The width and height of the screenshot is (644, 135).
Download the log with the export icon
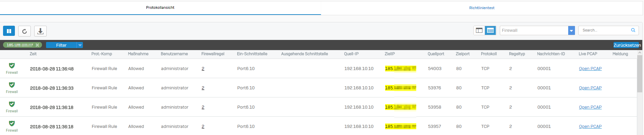40,31
